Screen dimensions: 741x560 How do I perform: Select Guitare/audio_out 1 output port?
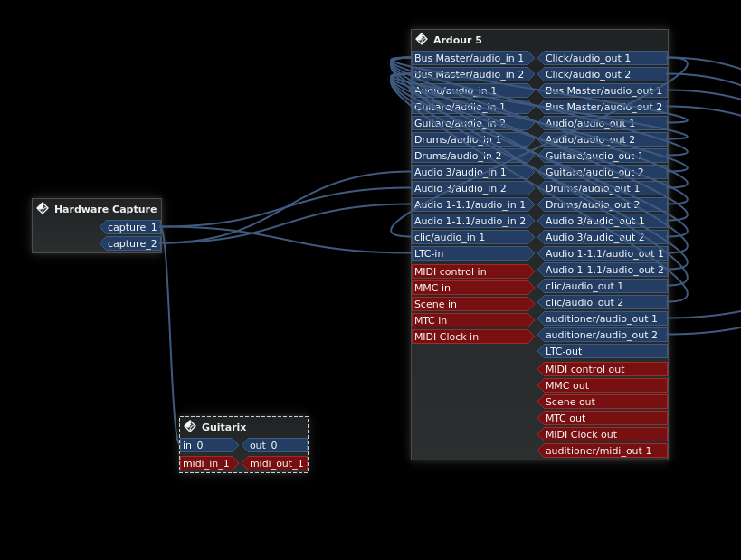603,156
